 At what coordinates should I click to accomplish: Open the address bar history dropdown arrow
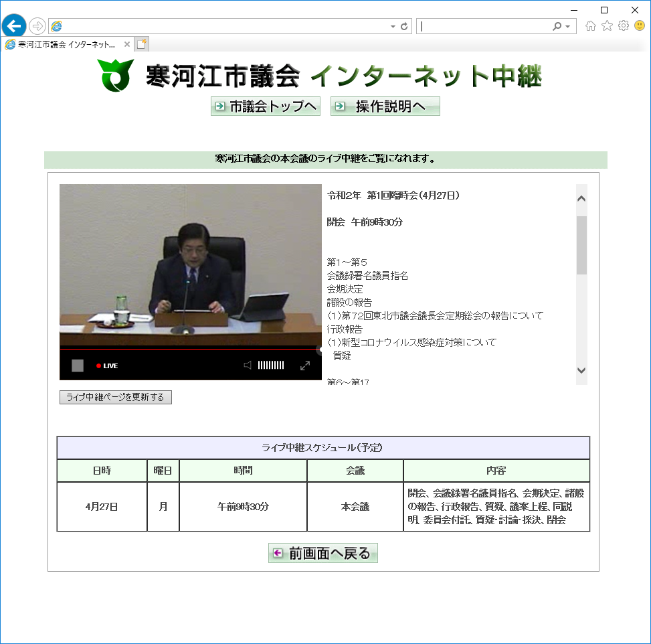(x=393, y=27)
